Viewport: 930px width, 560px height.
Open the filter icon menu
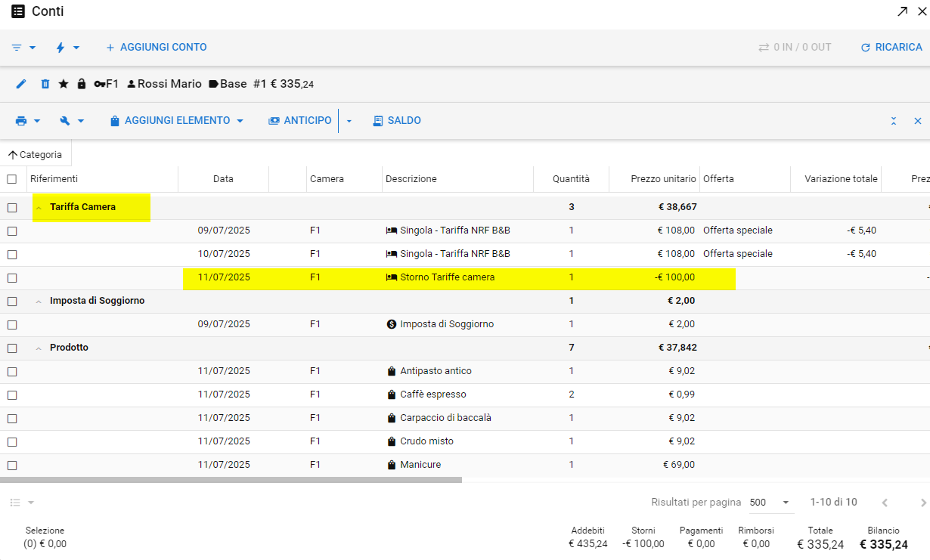click(x=23, y=48)
